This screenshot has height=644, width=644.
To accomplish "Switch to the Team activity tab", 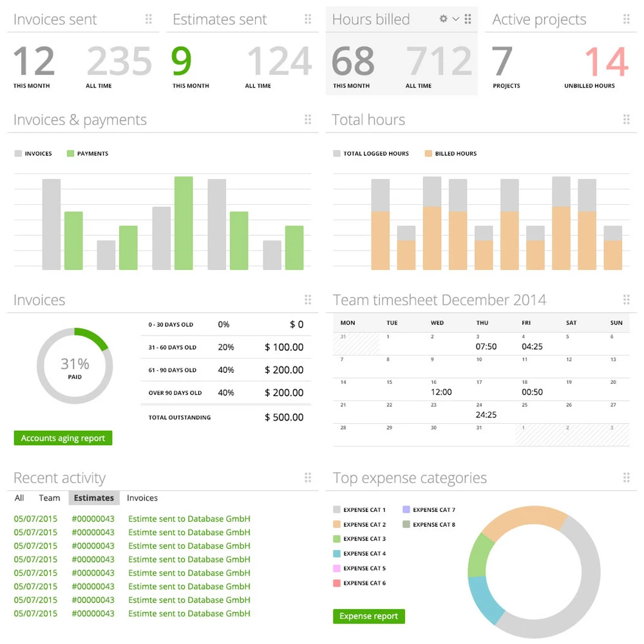I will coord(50,498).
